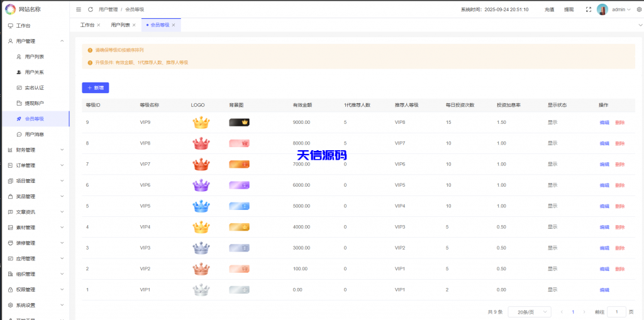Toggle fullscreen mode icon
Image resolution: width=644 pixels, height=320 pixels.
588,9
